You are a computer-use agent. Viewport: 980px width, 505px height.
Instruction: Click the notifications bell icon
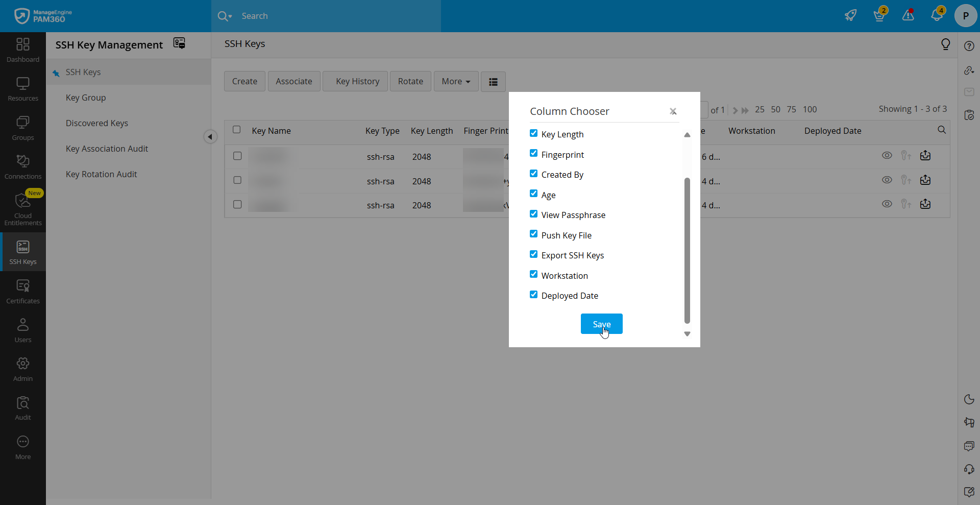pos(937,15)
